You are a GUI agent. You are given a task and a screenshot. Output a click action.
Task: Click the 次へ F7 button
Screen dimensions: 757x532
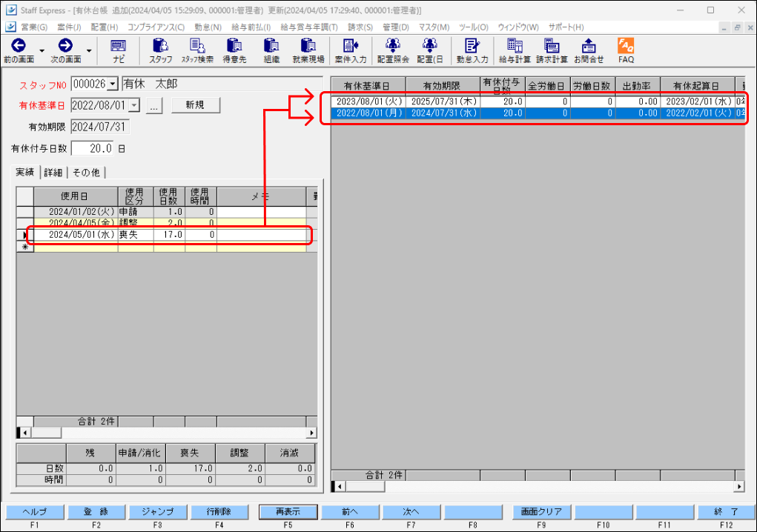(x=411, y=512)
